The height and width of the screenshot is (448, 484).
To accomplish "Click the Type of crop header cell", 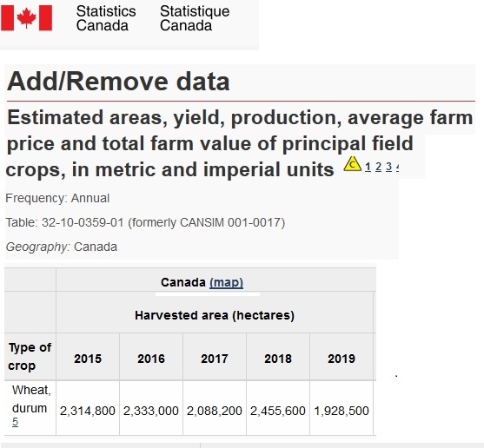I will pos(30,357).
